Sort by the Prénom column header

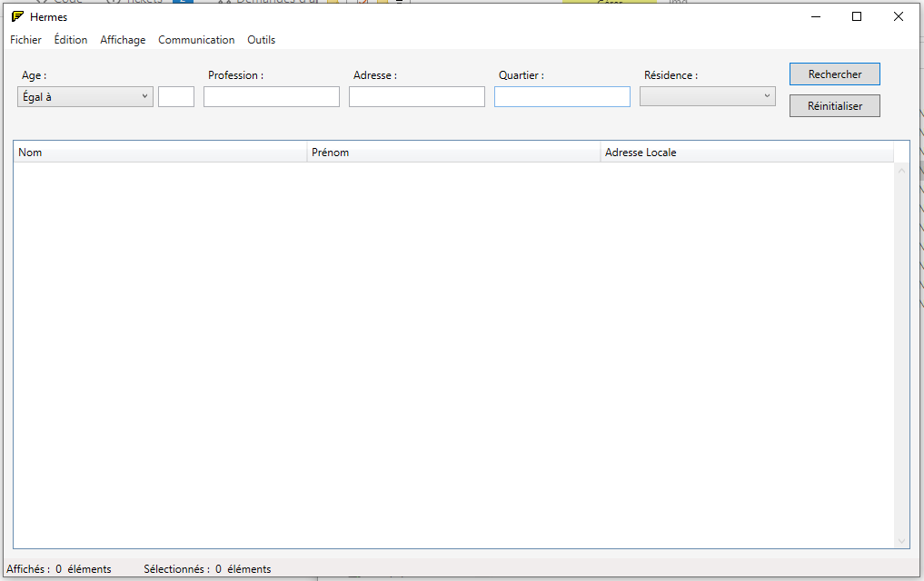[x=454, y=153]
